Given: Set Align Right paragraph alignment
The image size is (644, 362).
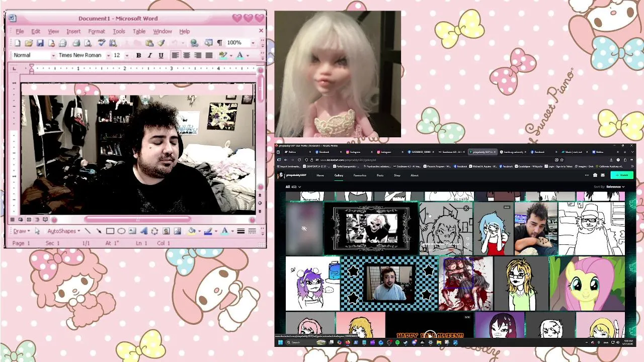Looking at the screenshot, I should point(197,55).
